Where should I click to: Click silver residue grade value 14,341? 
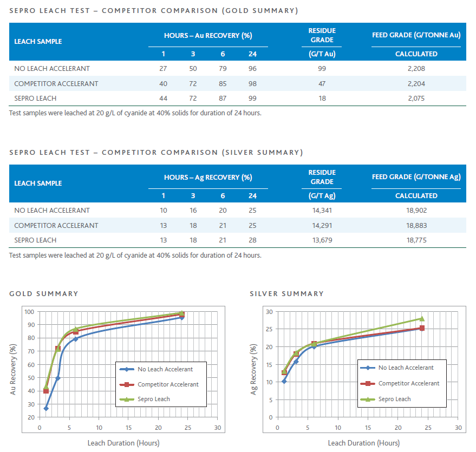point(322,211)
